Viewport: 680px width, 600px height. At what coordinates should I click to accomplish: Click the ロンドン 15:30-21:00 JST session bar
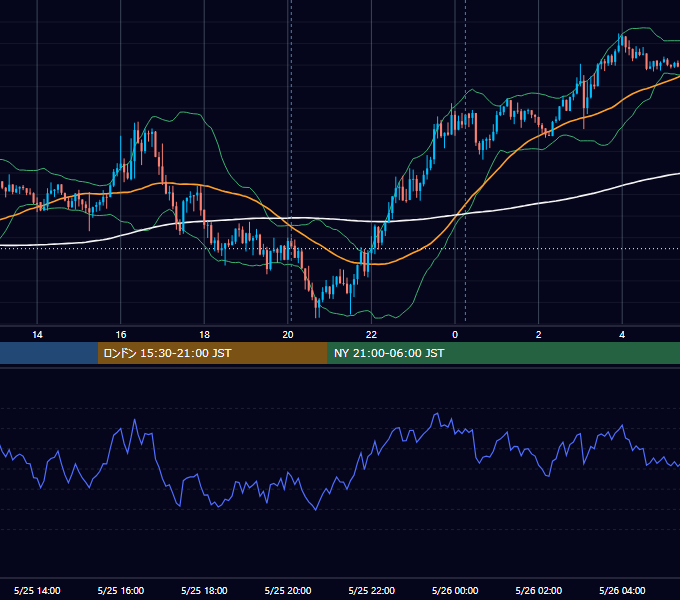coord(212,353)
